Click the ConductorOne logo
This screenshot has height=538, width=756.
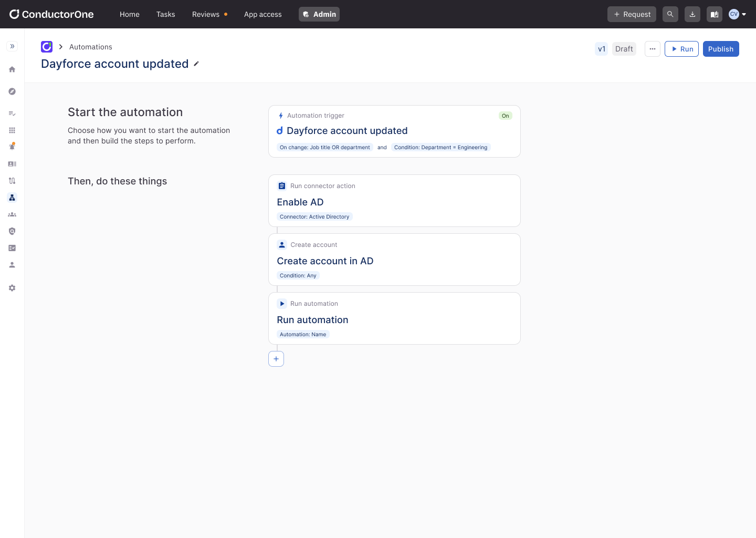point(51,14)
